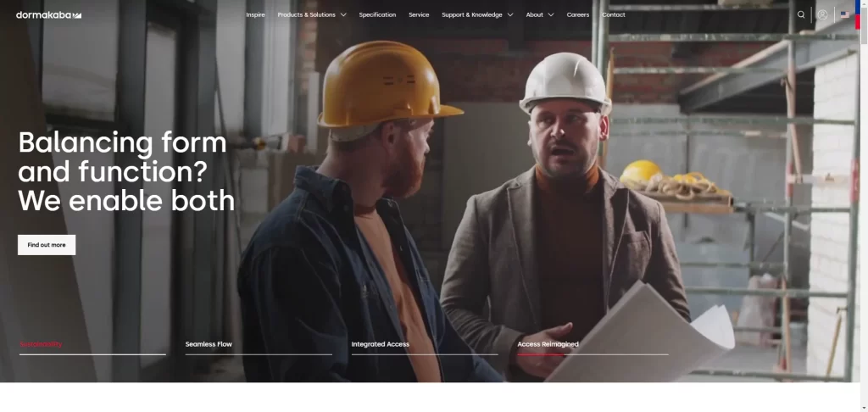Image resolution: width=868 pixels, height=412 pixels.
Task: Click the page's vertical scrollbar
Action: tap(864, 206)
